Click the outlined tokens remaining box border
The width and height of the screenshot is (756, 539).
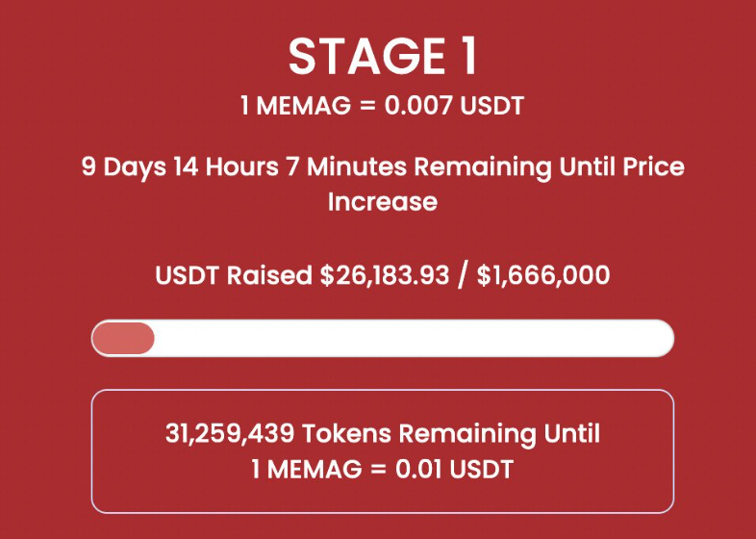point(383,391)
